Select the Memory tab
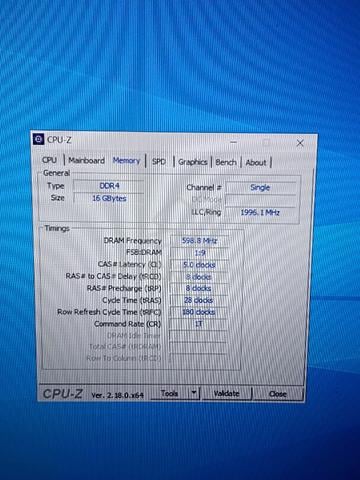The image size is (360, 480). pyautogui.click(x=126, y=161)
